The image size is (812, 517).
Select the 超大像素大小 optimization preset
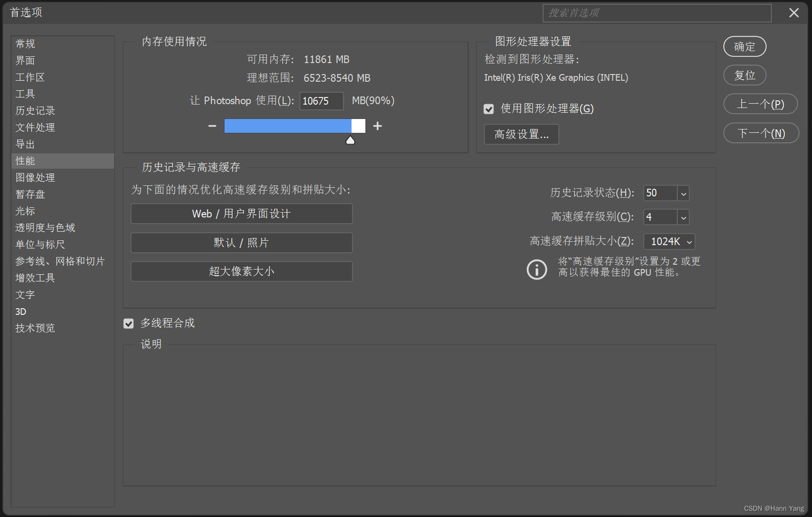pyautogui.click(x=241, y=271)
